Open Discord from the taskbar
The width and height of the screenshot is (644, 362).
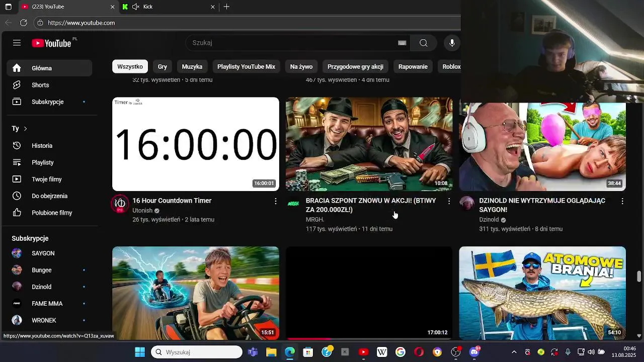pos(474,352)
